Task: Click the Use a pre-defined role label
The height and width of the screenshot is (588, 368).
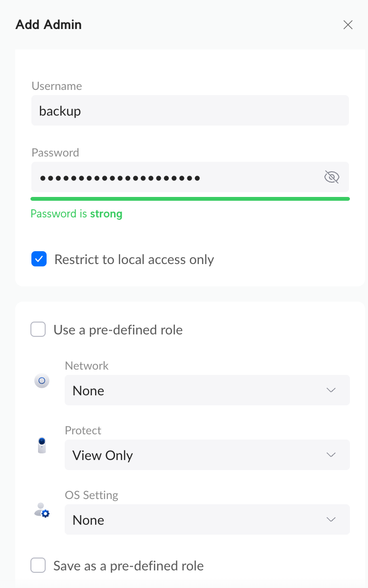Action: (118, 330)
